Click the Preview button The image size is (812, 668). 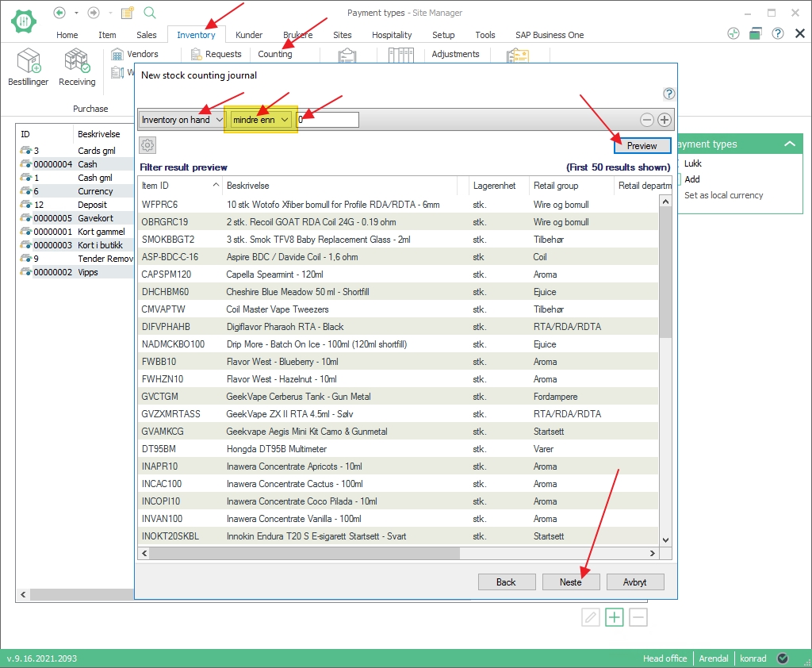click(x=642, y=146)
